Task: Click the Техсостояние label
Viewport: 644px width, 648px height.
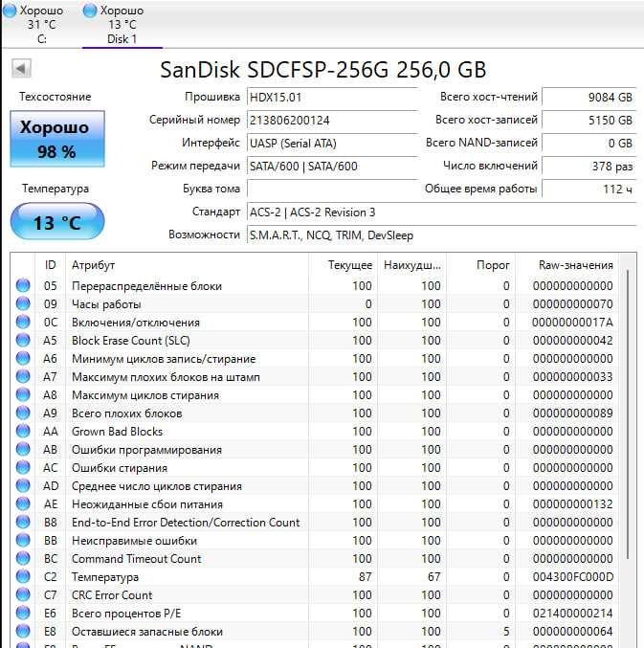Action: 55,97
